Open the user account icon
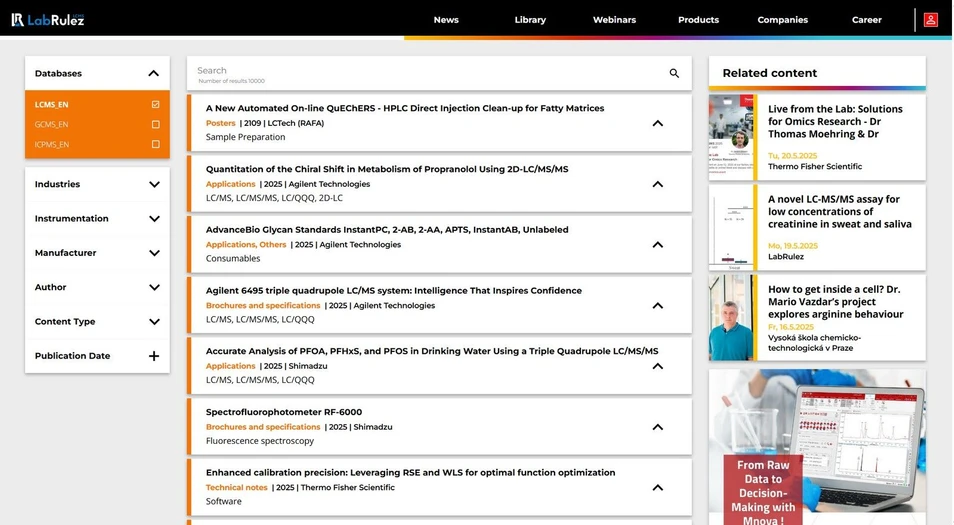Image resolution: width=954 pixels, height=525 pixels. click(930, 20)
